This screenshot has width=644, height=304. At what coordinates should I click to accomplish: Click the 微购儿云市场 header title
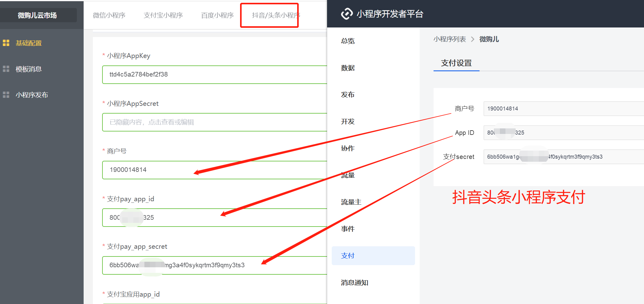point(37,15)
